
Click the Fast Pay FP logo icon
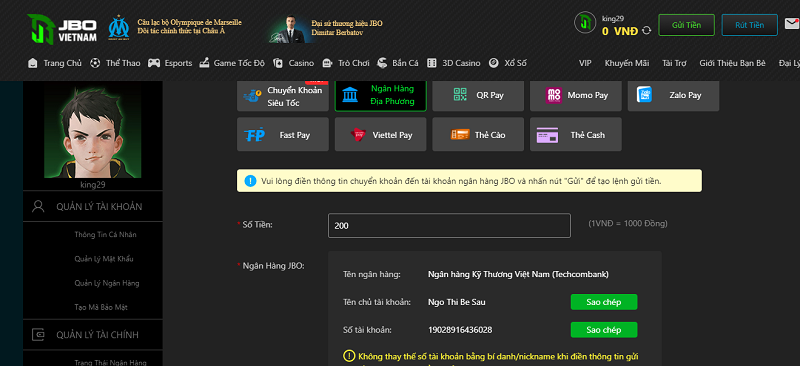[254, 135]
